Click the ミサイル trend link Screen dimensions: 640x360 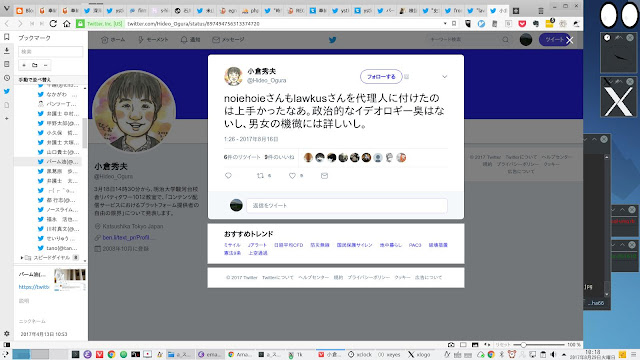tap(232, 245)
